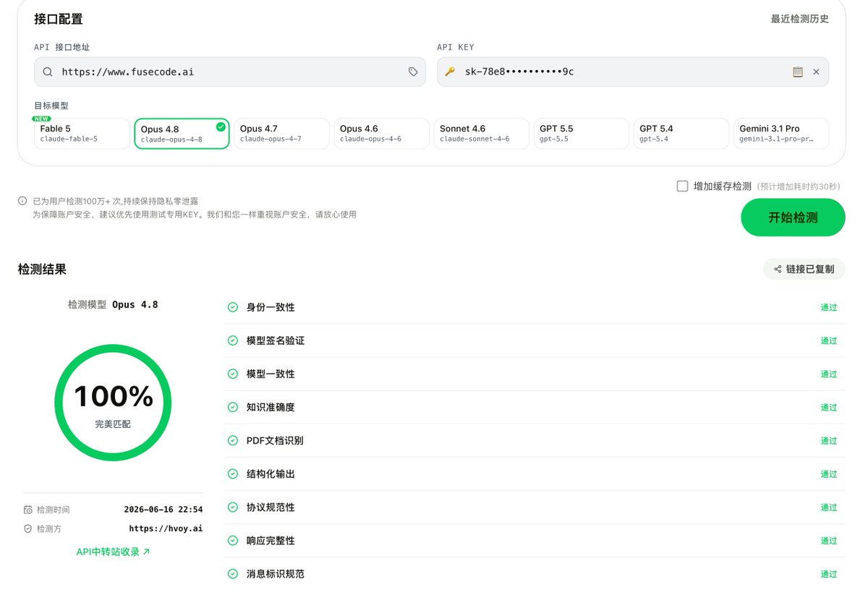Click 通过 status for 模型一致性
This screenshot has width=868, height=600.
[x=828, y=374]
